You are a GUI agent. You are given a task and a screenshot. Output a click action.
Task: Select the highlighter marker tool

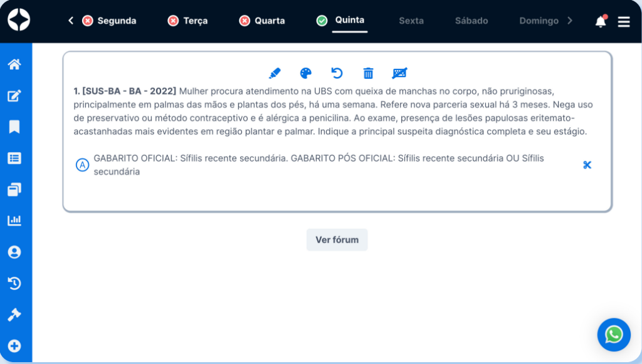click(275, 73)
